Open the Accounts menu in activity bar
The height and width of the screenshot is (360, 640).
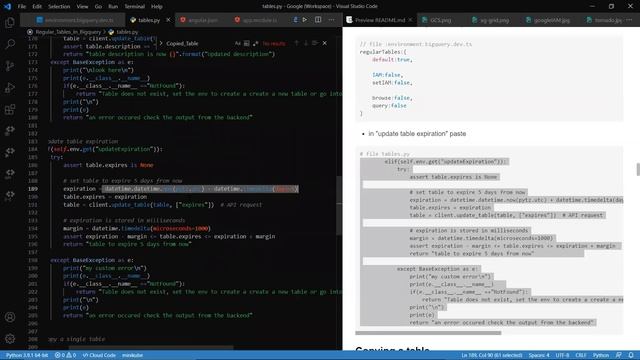tap(10, 317)
